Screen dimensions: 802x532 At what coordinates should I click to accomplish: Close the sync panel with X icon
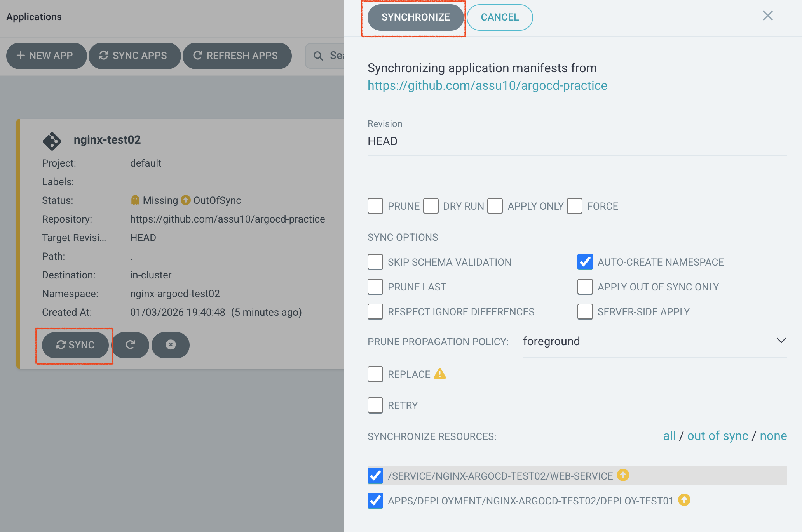(x=767, y=16)
